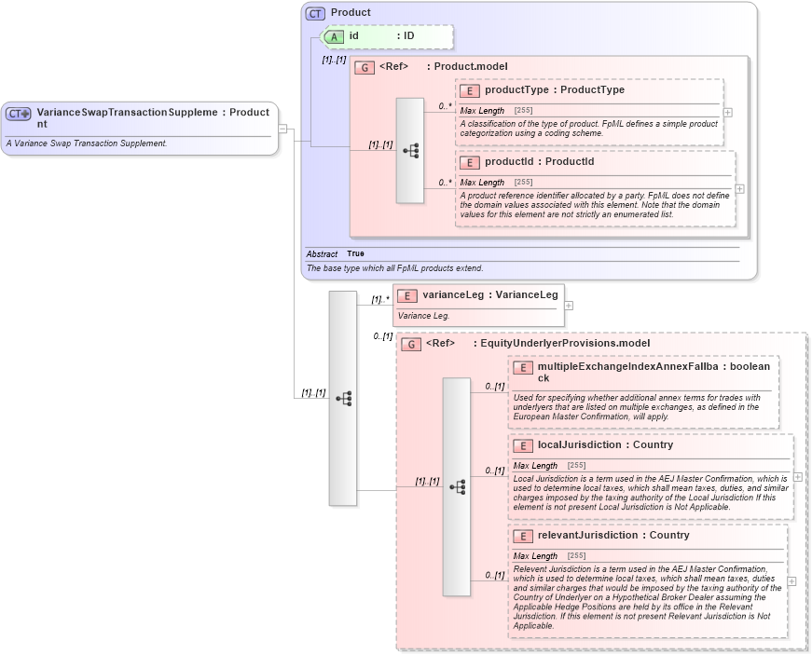Click the 0..[1] cardinality beside relevantJurisdiction

pos(495,575)
